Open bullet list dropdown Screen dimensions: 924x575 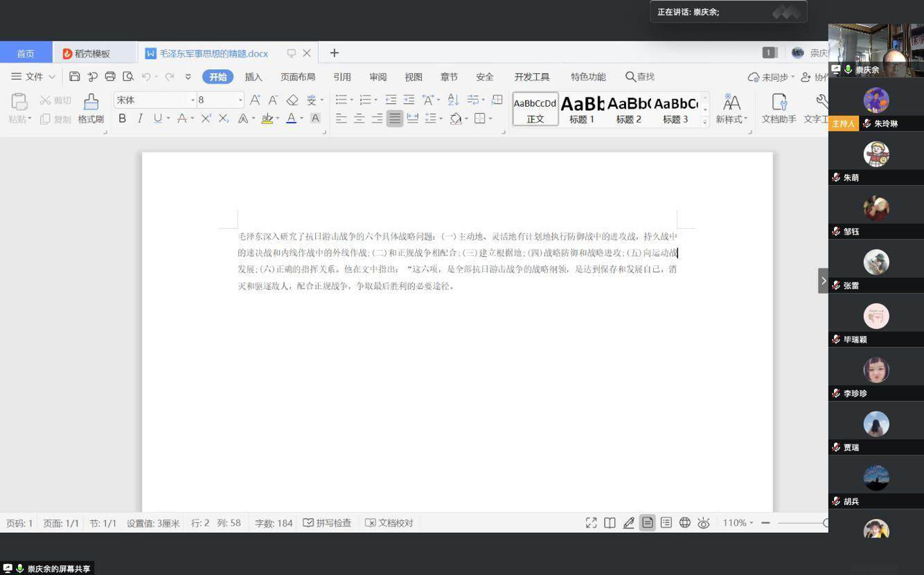tap(351, 100)
